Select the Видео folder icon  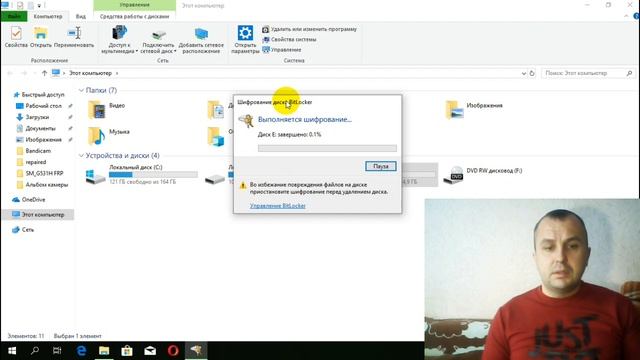(97, 110)
